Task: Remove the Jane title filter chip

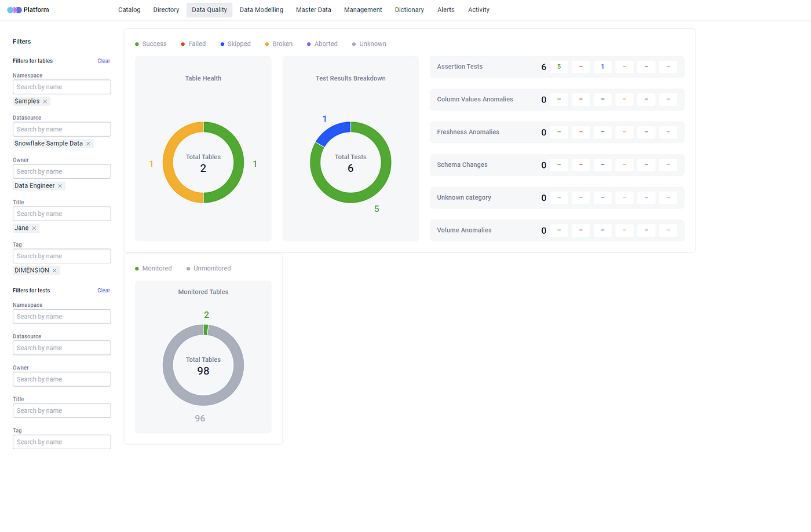Action: (34, 228)
